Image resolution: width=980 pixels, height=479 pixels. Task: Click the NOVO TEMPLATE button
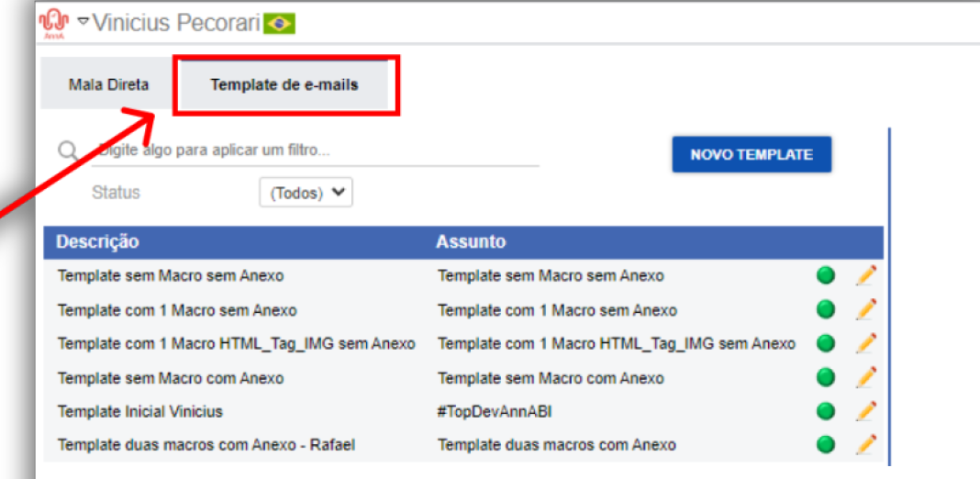(752, 154)
